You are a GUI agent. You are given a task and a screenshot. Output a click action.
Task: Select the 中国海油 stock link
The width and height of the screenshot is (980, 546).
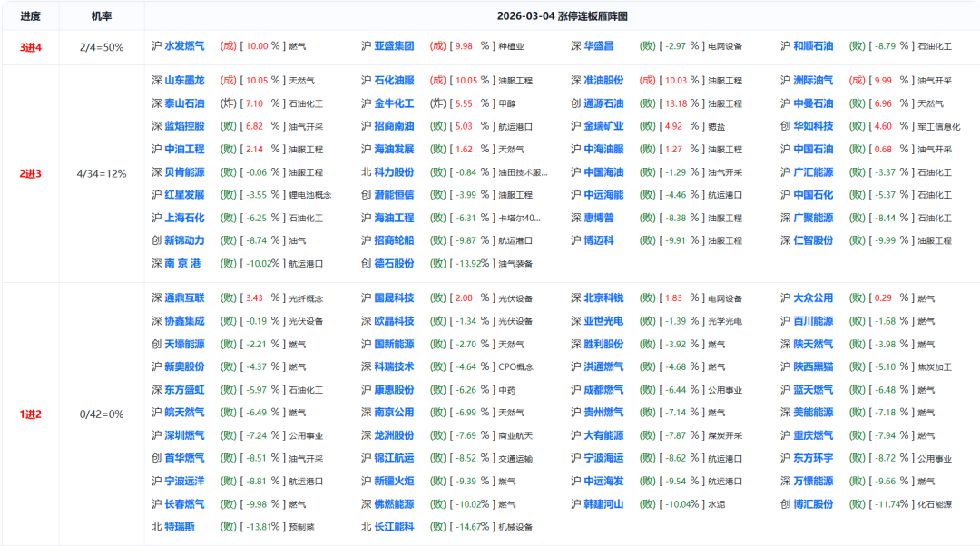pos(603,172)
